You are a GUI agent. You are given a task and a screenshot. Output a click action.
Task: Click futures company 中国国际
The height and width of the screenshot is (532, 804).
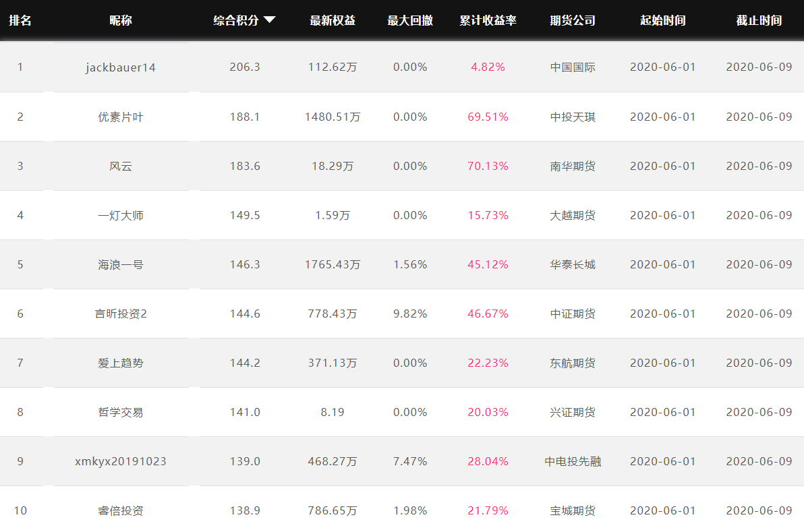573,67
